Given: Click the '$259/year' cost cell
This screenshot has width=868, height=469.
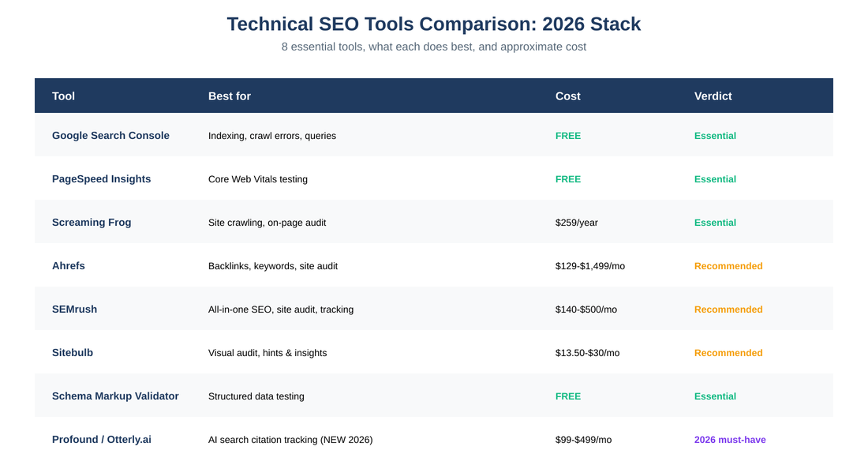Looking at the screenshot, I should coord(576,223).
